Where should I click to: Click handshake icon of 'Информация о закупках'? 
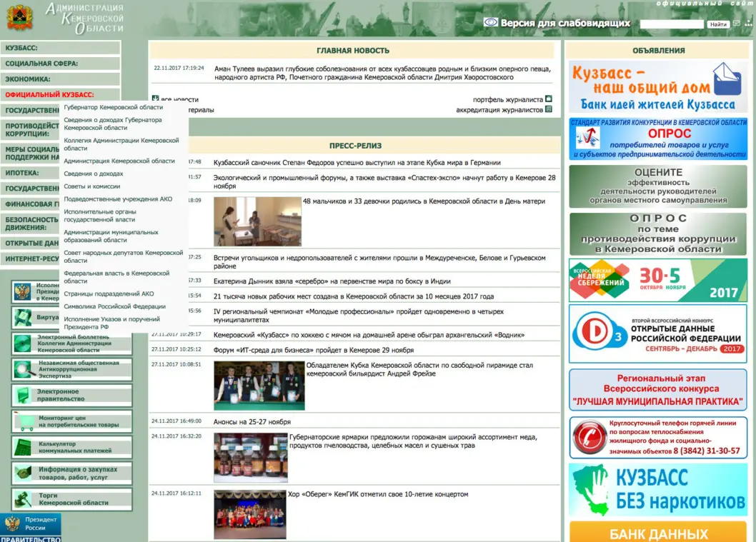[23, 473]
